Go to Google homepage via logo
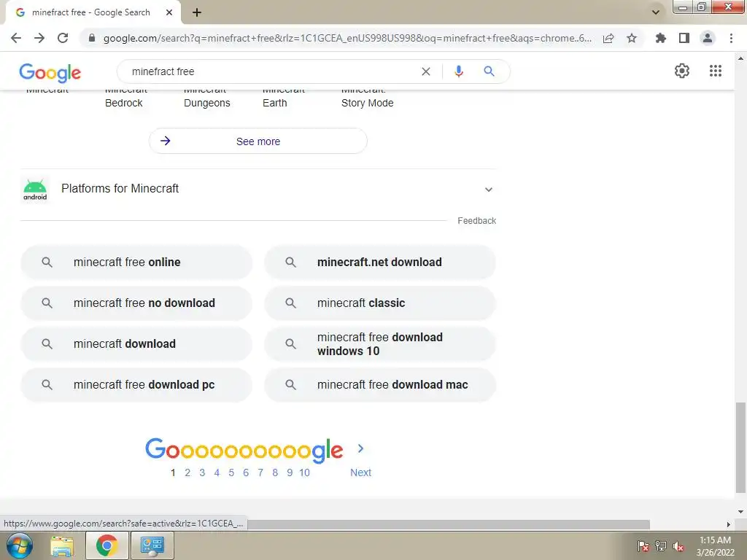 click(x=50, y=72)
